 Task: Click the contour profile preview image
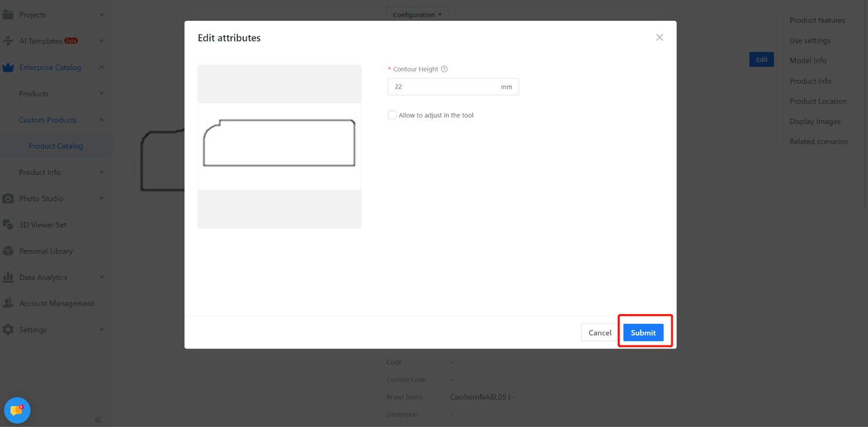point(279,146)
